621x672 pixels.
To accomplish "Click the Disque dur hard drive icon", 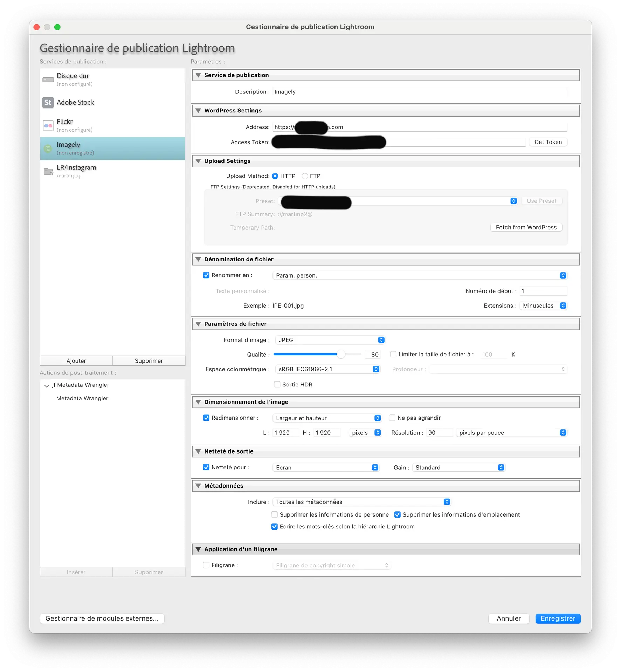I will (48, 80).
